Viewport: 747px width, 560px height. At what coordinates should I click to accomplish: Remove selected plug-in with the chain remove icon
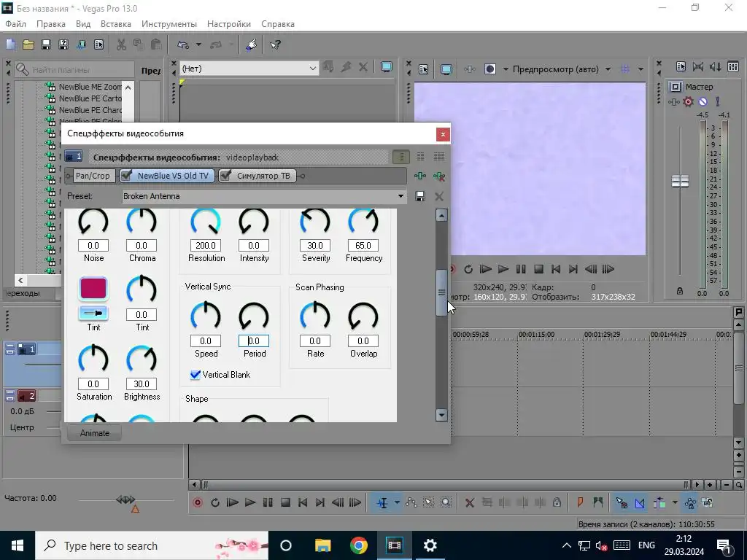point(438,176)
